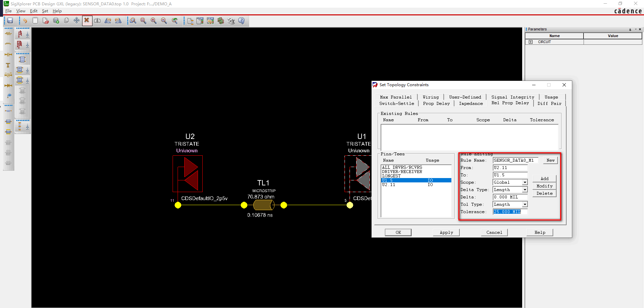Click the add part green plus icon
This screenshot has height=308, width=644.
[x=56, y=21]
